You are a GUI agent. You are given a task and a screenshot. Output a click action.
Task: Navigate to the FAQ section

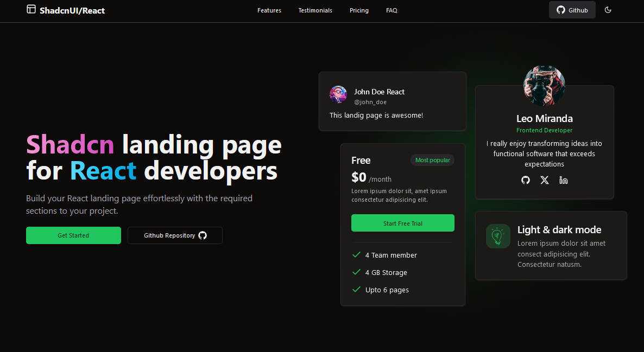click(x=392, y=10)
